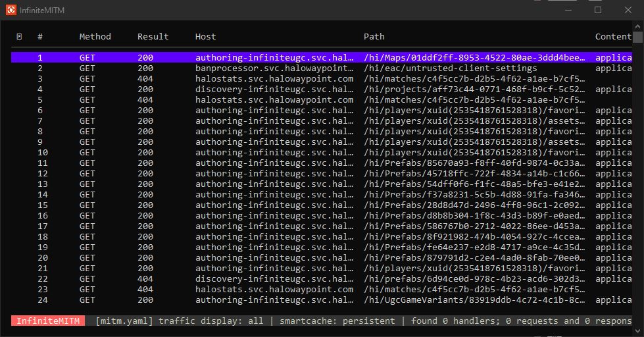Select the highlighted /hi/Maps/01ddf2ff request path

[x=474, y=57]
